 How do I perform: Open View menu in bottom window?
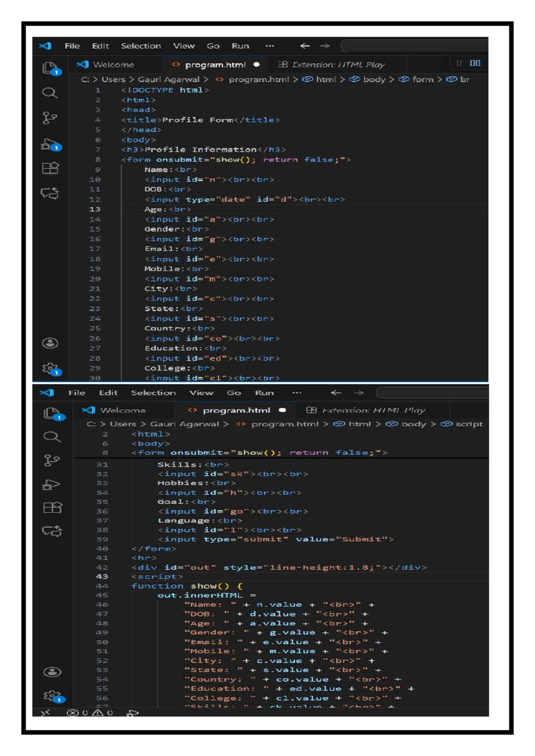tap(201, 393)
